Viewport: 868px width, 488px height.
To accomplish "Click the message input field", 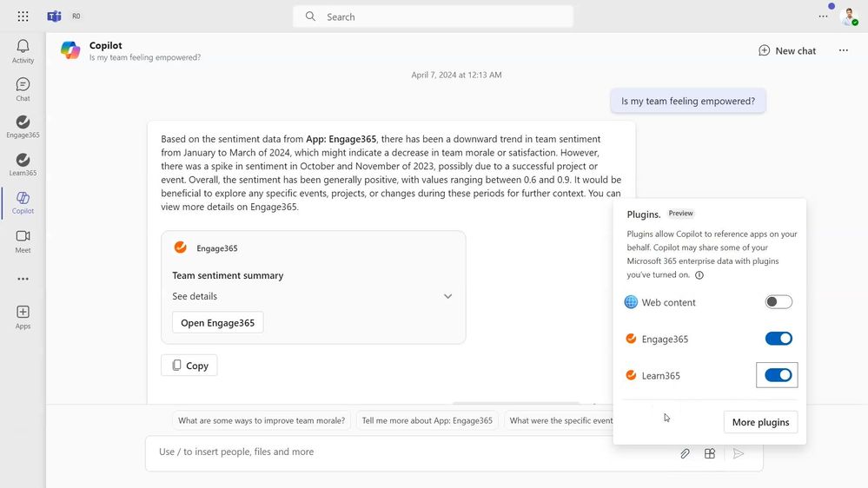I will tap(408, 452).
